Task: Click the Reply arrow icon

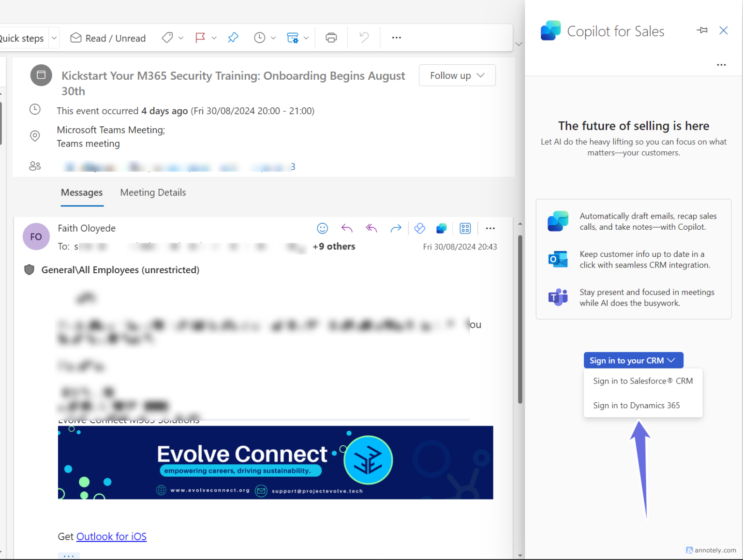Action: [x=347, y=228]
